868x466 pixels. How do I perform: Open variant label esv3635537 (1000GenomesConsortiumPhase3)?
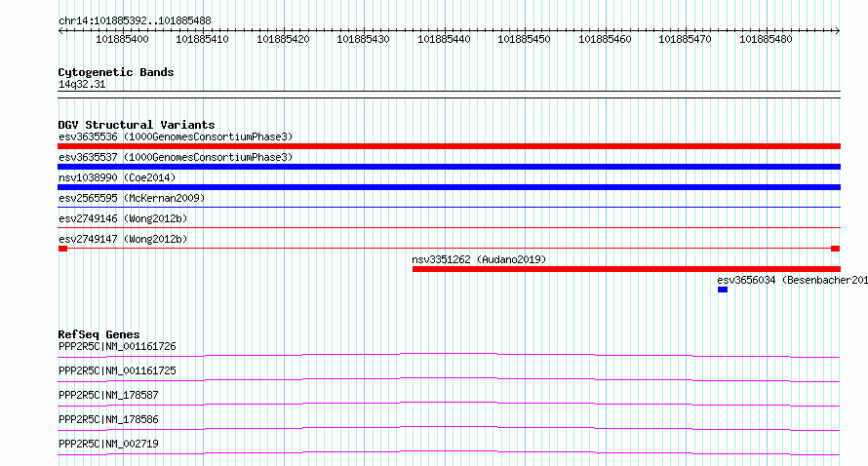pos(176,157)
